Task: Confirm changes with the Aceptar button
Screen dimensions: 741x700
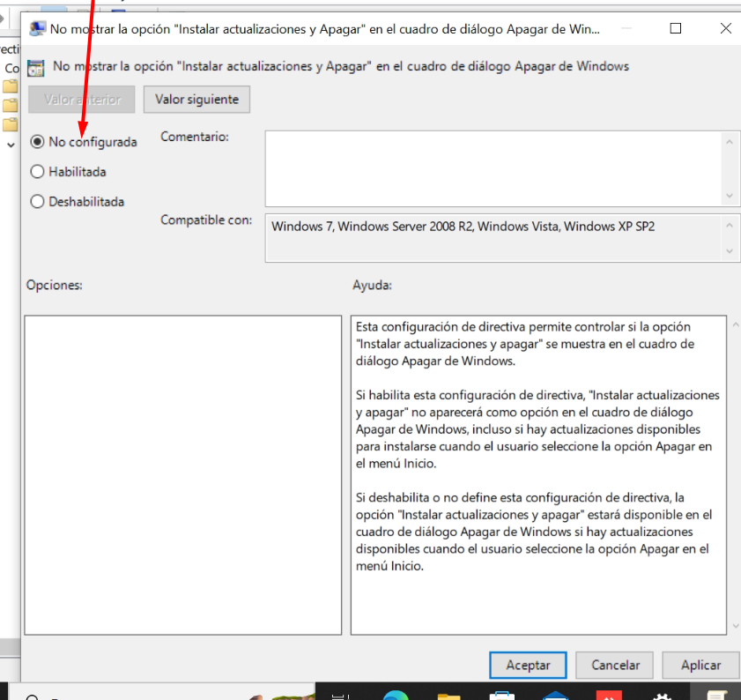Action: click(528, 665)
